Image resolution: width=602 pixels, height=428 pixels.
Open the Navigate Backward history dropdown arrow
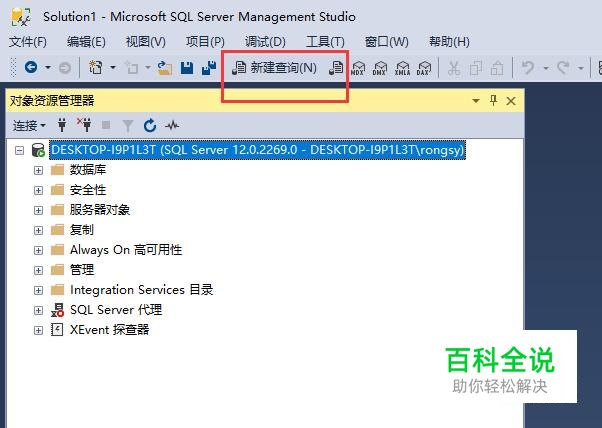click(48, 68)
